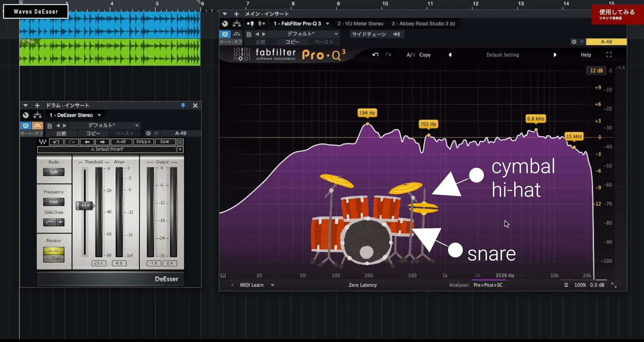Click the gear settings icon in DeEsser header
The image size is (644, 342).
(x=148, y=133)
